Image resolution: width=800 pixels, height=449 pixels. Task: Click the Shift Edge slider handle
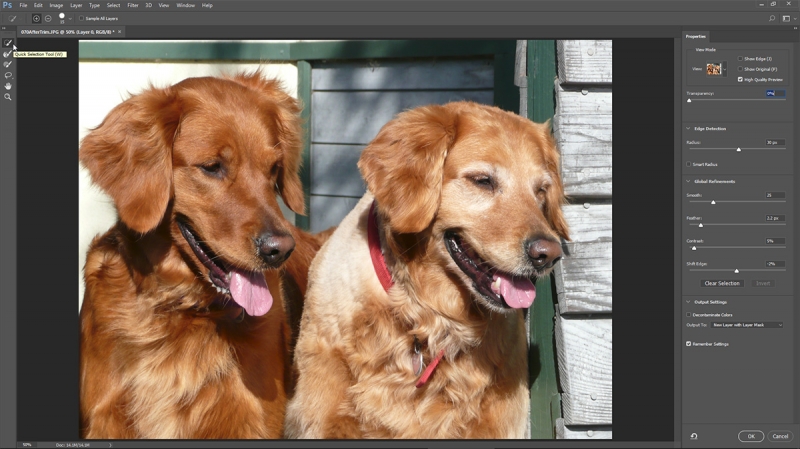click(x=736, y=271)
